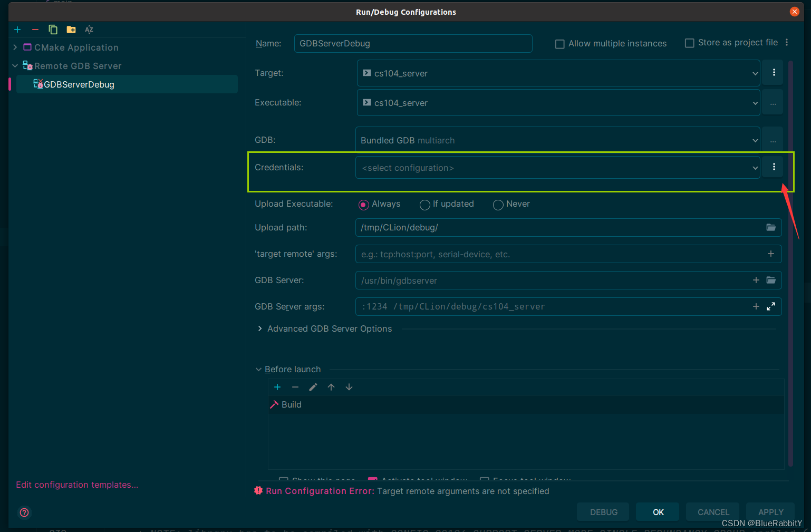Edit the Build before-launch task
This screenshot has width=811, height=532.
coord(313,386)
